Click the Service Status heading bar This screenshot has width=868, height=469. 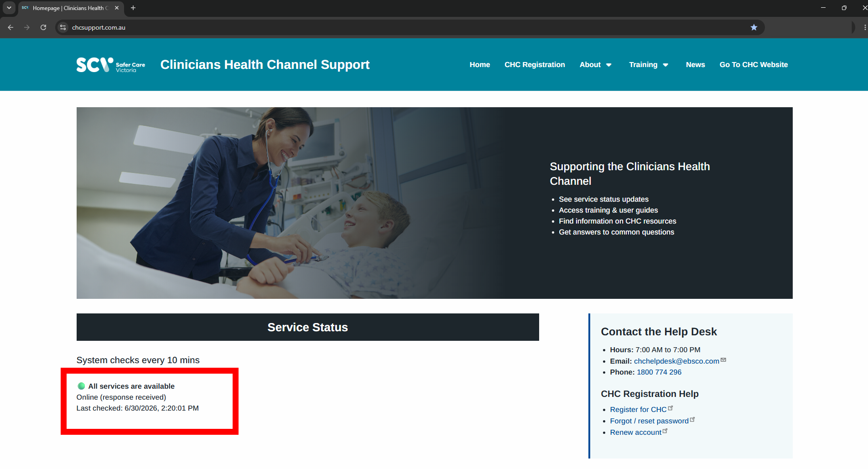[308, 327]
